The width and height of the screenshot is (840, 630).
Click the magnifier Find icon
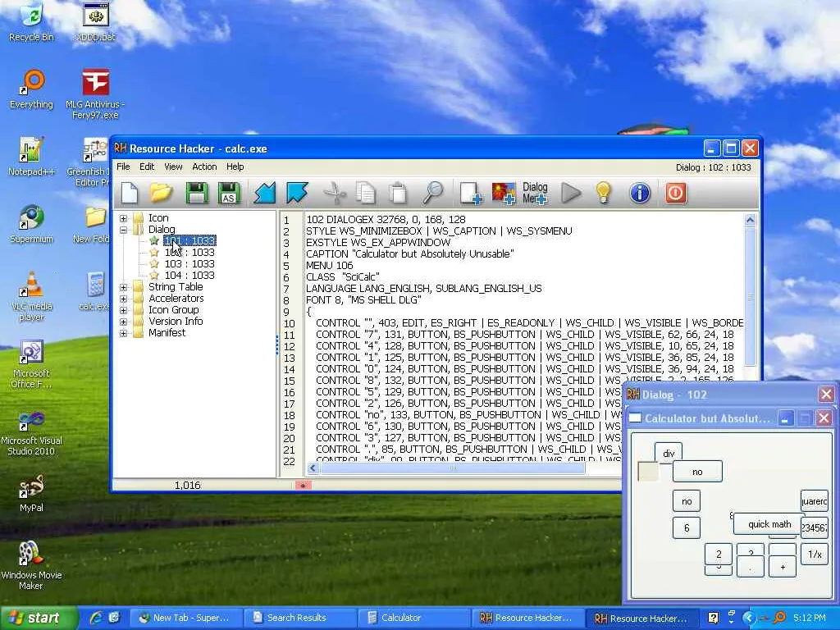pyautogui.click(x=433, y=193)
